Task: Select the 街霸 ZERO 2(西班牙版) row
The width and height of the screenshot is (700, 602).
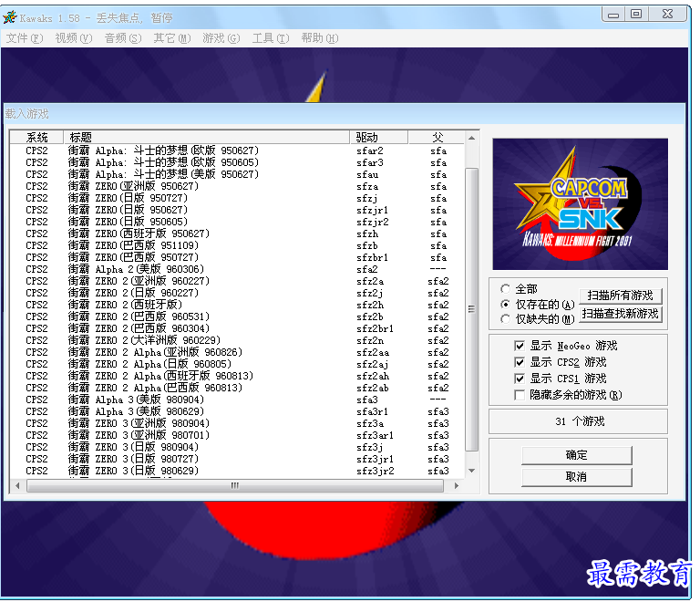Action: pos(237,305)
